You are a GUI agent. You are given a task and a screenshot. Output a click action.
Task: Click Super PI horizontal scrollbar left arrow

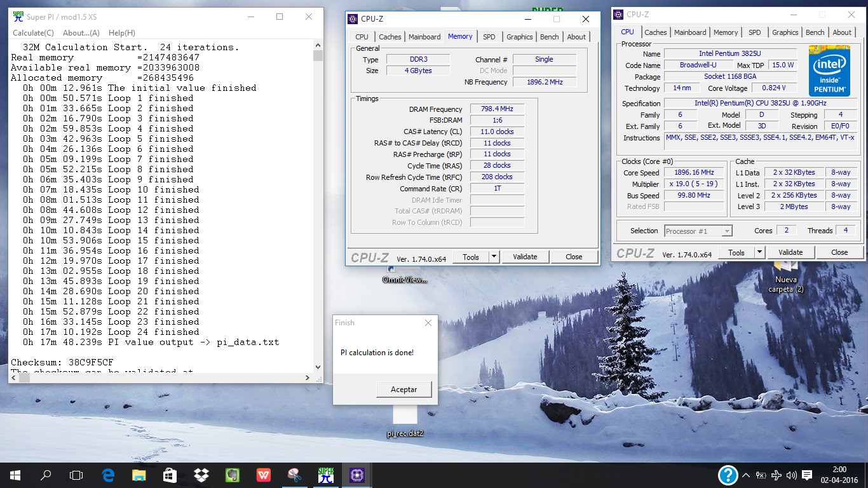point(14,377)
